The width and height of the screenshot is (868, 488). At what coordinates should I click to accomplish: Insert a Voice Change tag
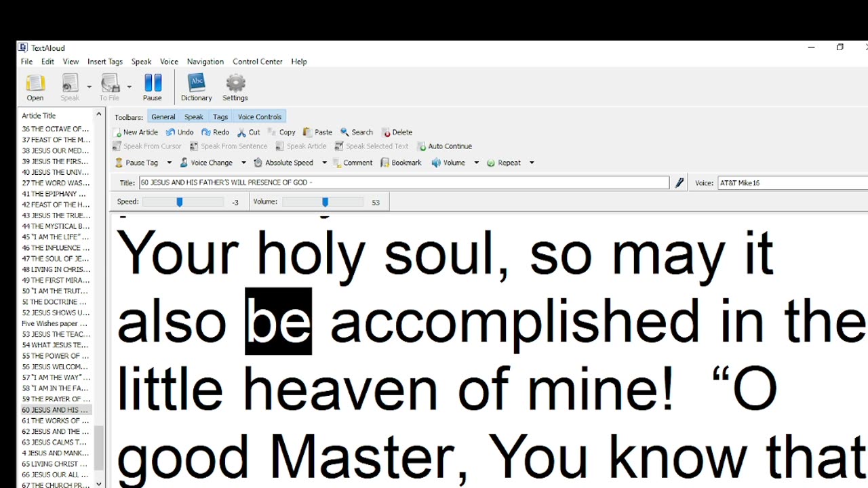point(206,163)
